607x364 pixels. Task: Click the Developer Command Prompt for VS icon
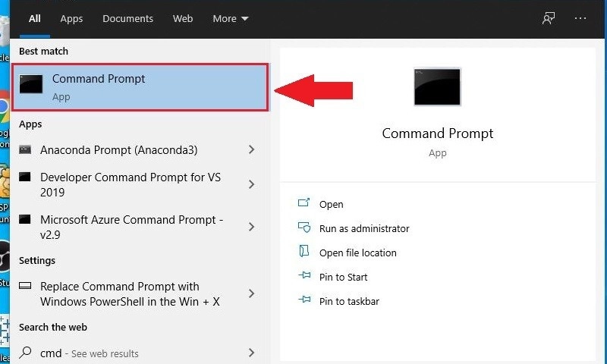(25, 177)
